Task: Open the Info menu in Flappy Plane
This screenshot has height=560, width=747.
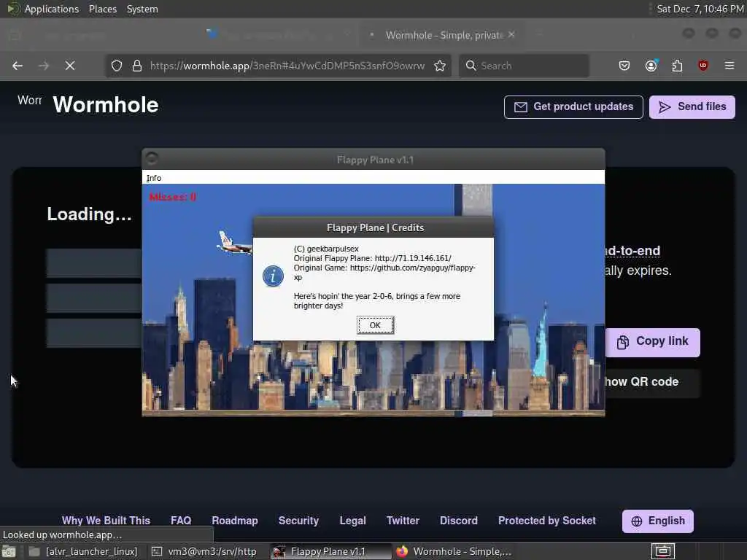Action: [x=153, y=178]
